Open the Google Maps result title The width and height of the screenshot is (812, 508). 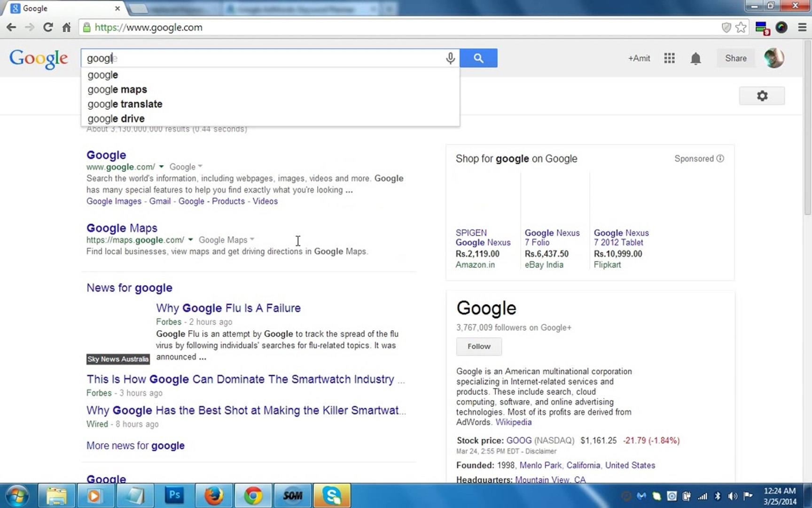(122, 228)
